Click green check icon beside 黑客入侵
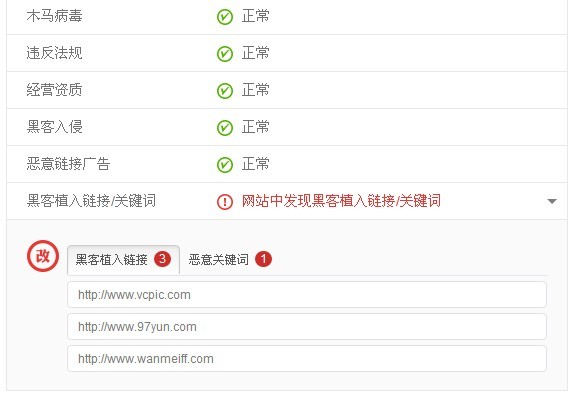Viewport: 587px width, 416px height. click(225, 128)
